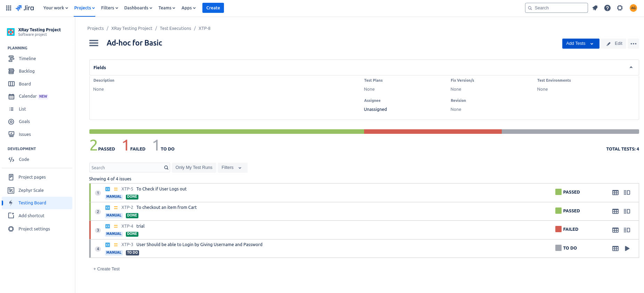
Task: Open the more actions ellipsis button
Action: tap(633, 44)
